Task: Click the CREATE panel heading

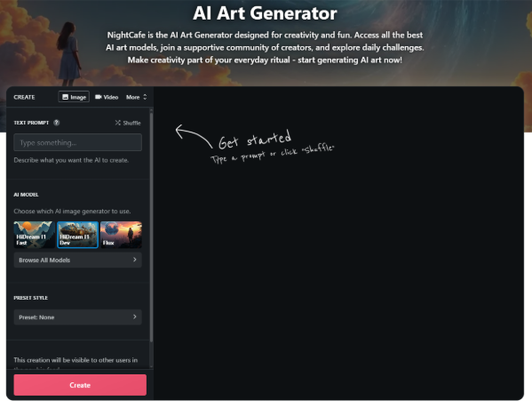Action: coord(24,97)
